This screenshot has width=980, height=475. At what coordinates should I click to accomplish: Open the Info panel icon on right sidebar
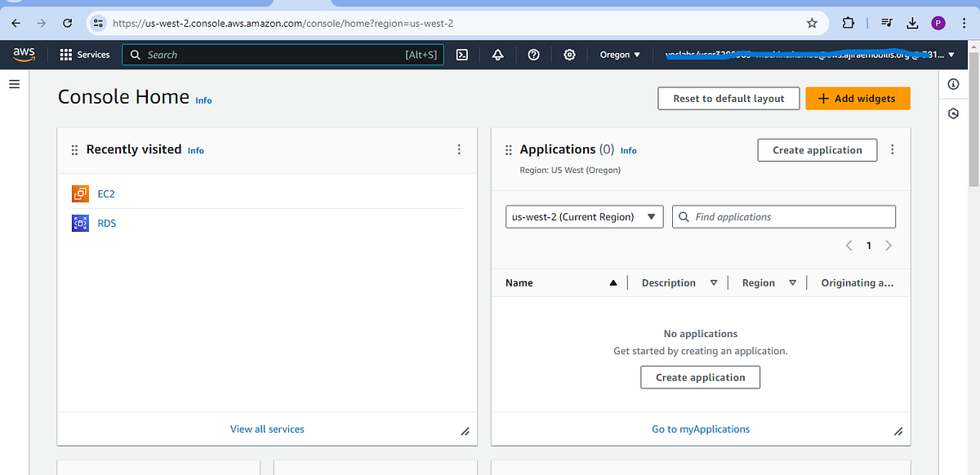tap(953, 84)
